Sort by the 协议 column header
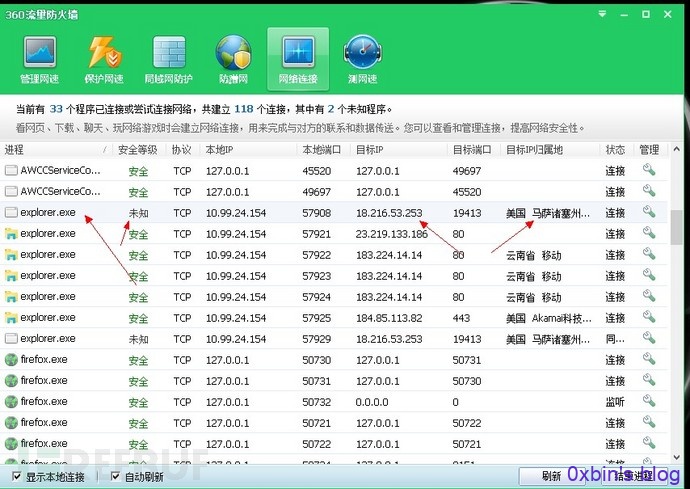The image size is (690, 489). point(182,150)
